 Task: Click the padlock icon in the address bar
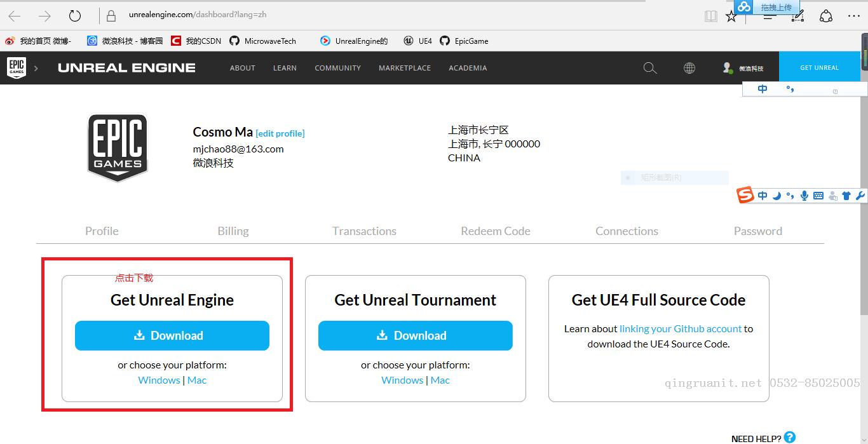click(111, 15)
